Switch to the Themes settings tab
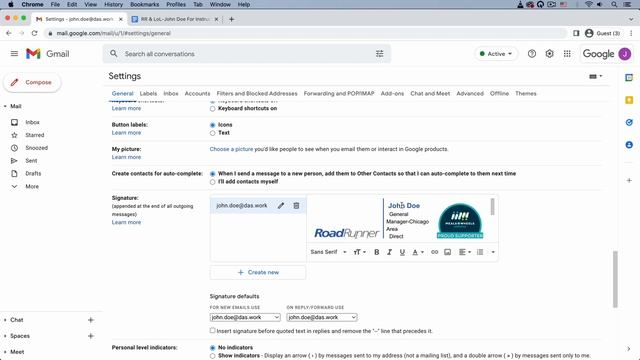Viewport: 640px width, 360px height. 526,93
